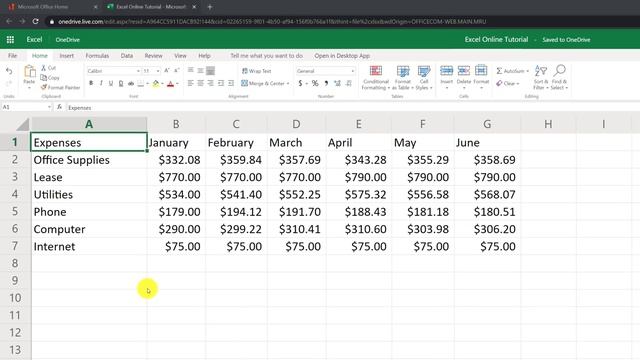Screen dimensions: 640x360
Task: Center text horizontally
Action: [200, 83]
